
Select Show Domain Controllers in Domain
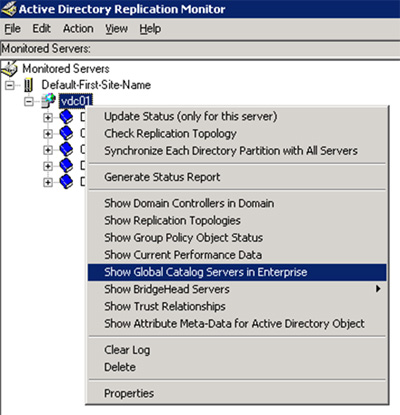point(237,203)
